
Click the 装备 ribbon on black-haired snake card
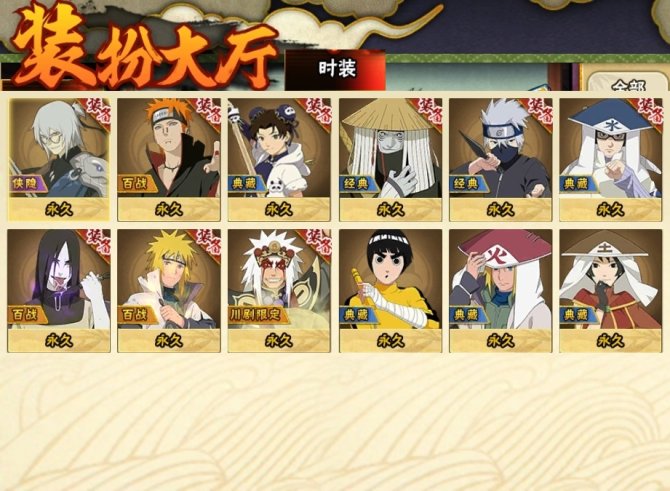pyautogui.click(x=98, y=244)
